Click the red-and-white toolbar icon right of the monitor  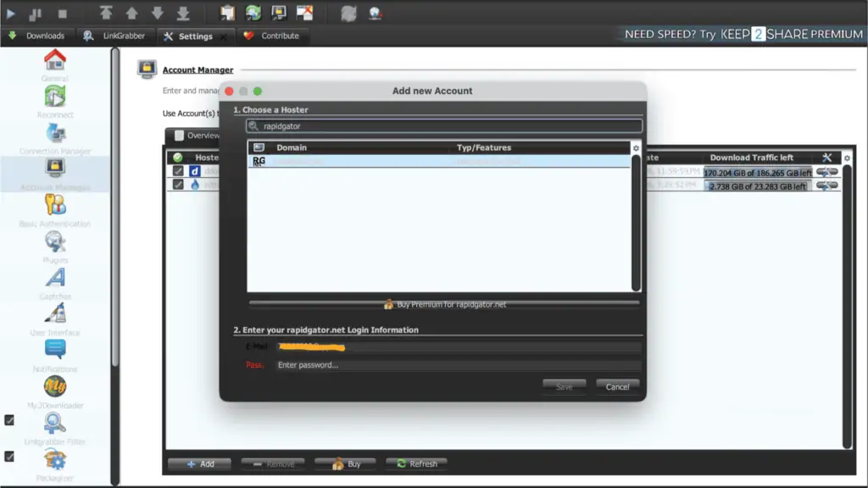click(x=304, y=13)
